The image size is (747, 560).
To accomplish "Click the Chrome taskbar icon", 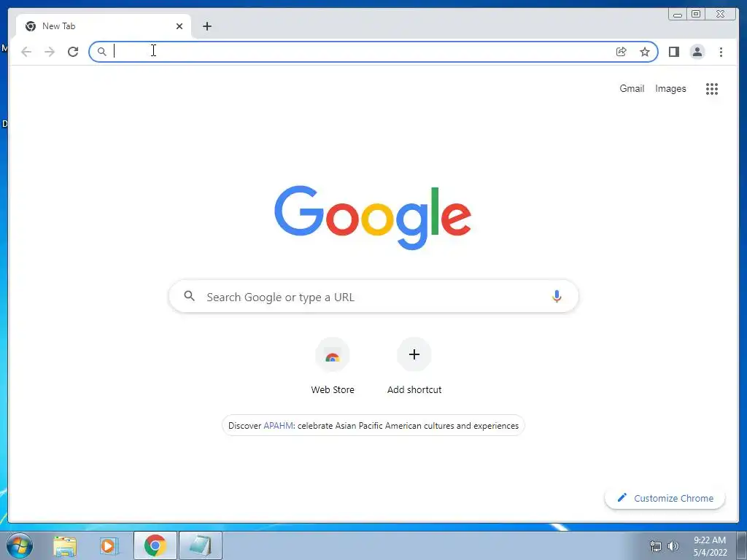I will pos(155,545).
